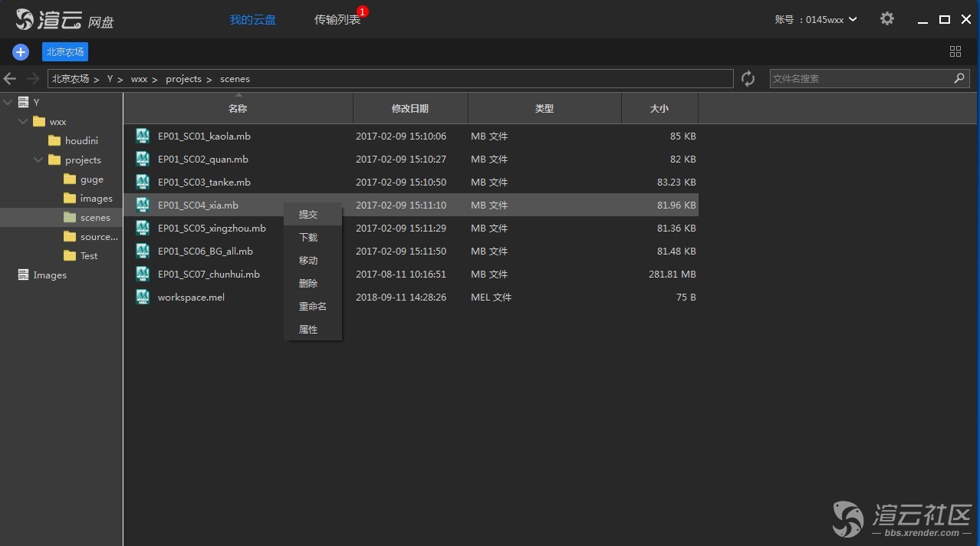Click the refresh icon beside path bar

click(x=748, y=79)
